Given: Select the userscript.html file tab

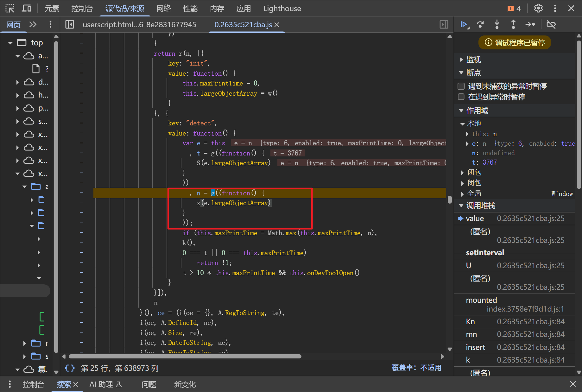Looking at the screenshot, I should (139, 25).
